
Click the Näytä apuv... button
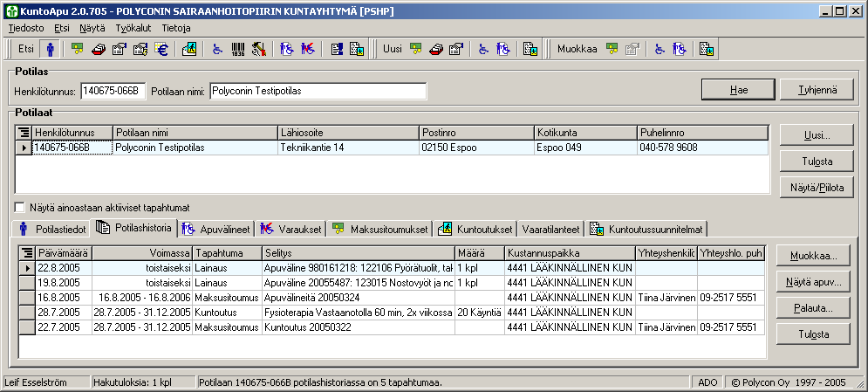(813, 282)
